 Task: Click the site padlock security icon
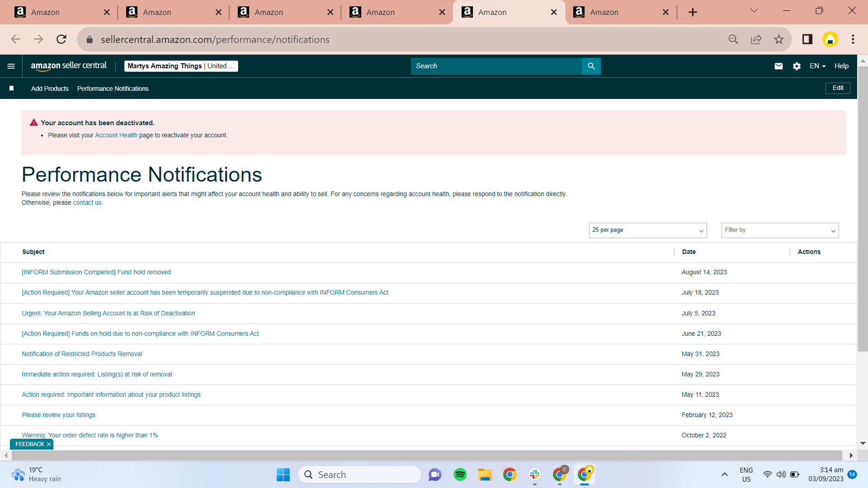[x=90, y=39]
